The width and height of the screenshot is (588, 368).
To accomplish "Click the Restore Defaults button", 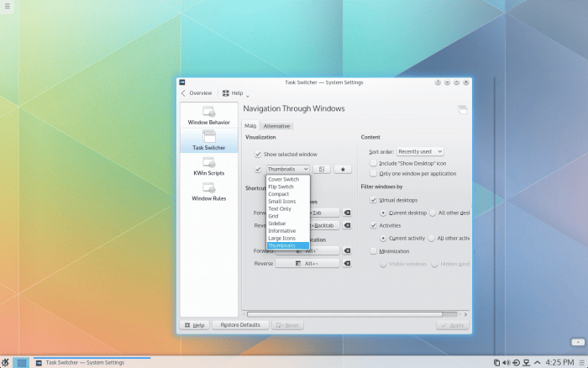I will click(x=240, y=324).
